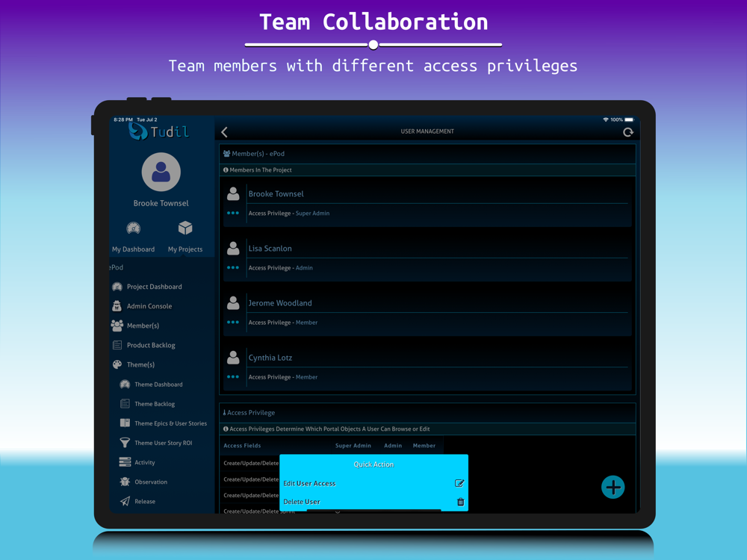Open Brooke Townsel profile avatar in sidebar
This screenshot has height=560, width=747.
coord(161,172)
